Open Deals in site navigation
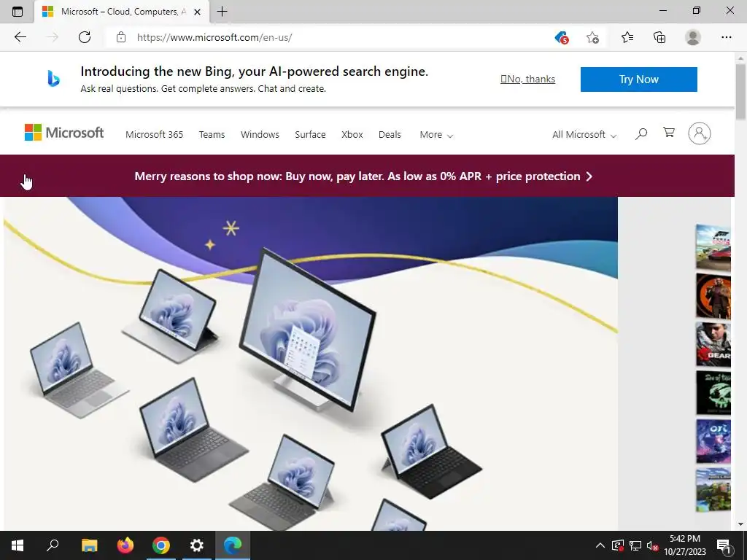Image resolution: width=747 pixels, height=560 pixels. pyautogui.click(x=390, y=135)
